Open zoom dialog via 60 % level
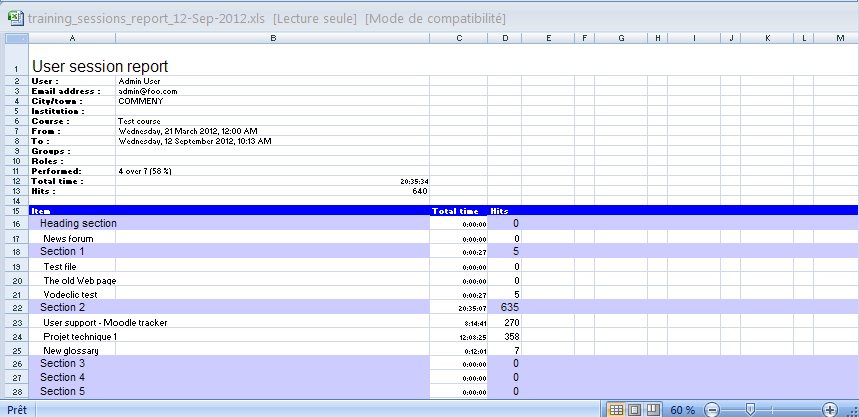This screenshot has height=417, width=859. [x=683, y=410]
